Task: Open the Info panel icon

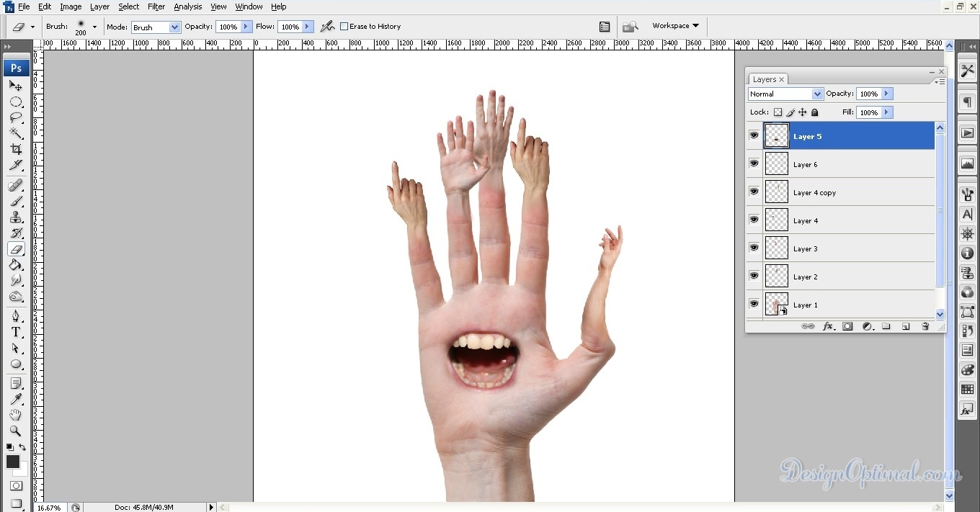Action: coord(967,253)
